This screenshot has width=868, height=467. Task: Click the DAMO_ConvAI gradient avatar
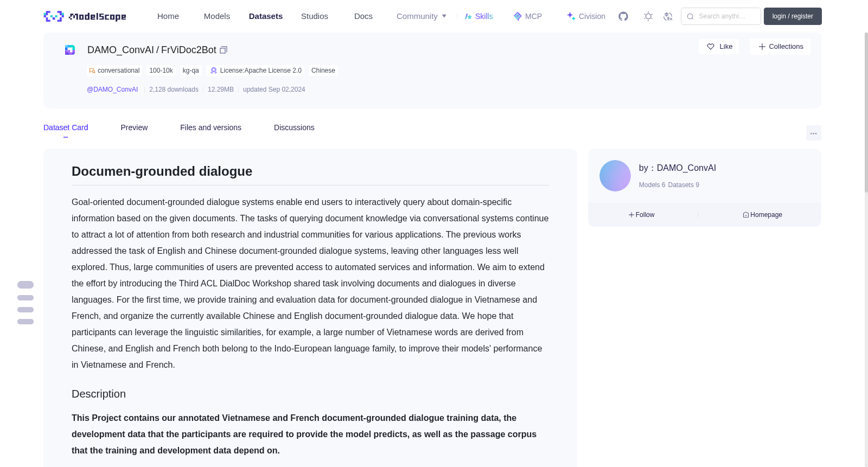tap(615, 176)
